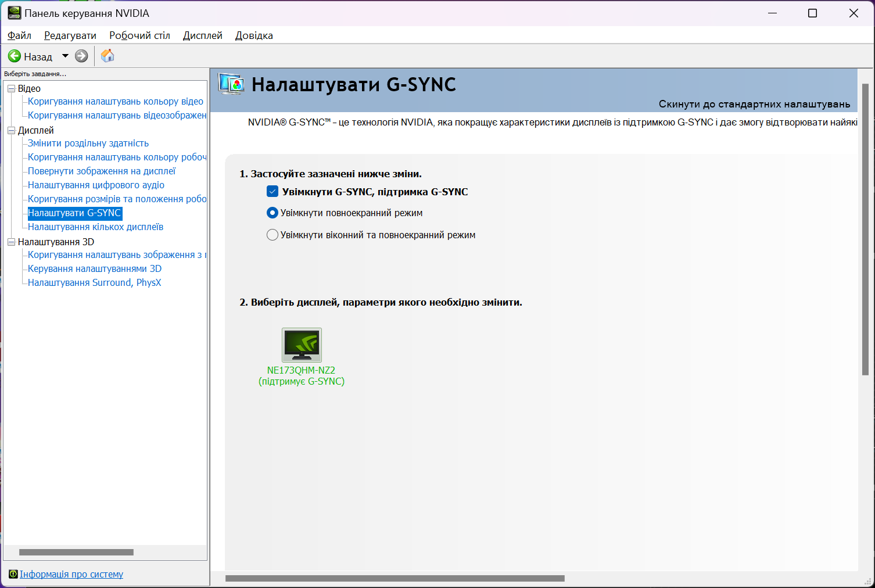Screen dimensions: 875x588
Task: Go to the Home page icon
Action: (x=107, y=56)
